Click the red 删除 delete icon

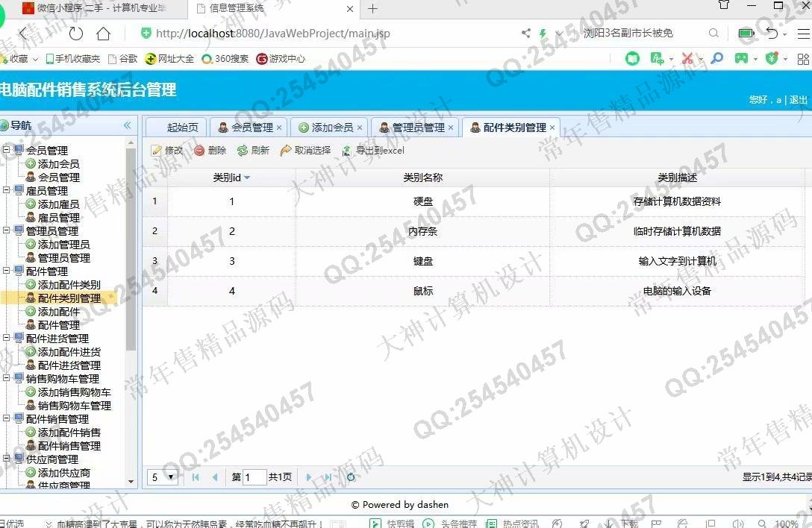coord(199,151)
